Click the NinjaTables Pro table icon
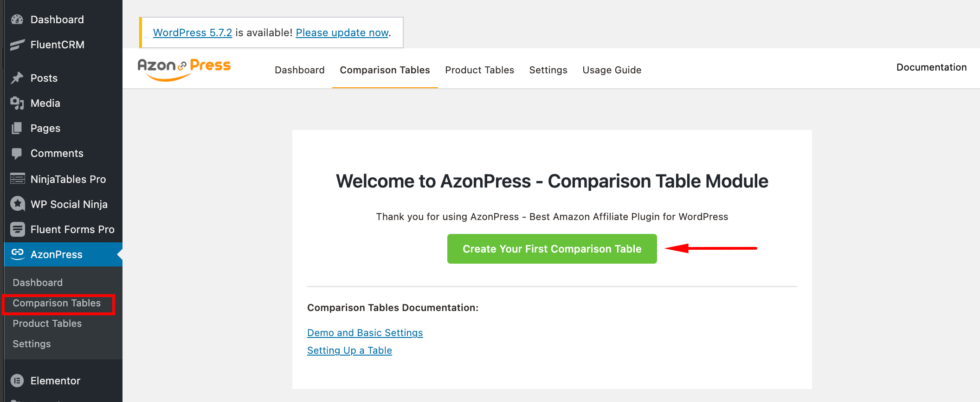The width and height of the screenshot is (980, 402). point(17,179)
